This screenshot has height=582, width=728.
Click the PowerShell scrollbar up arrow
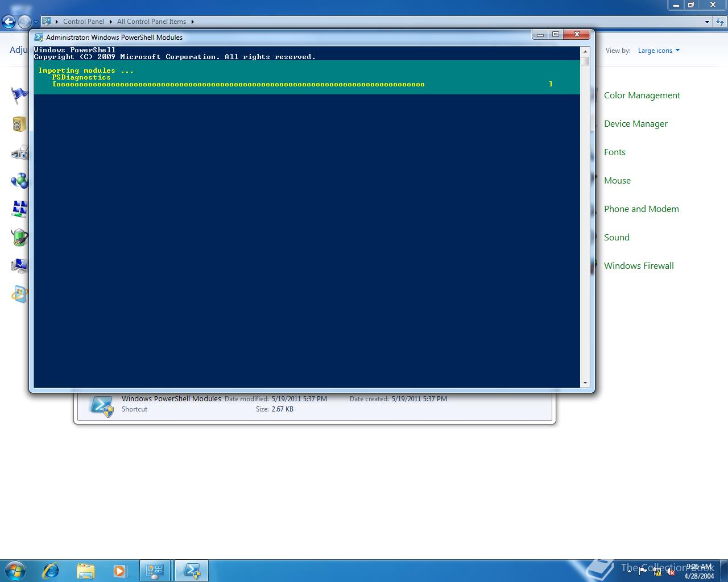585,51
